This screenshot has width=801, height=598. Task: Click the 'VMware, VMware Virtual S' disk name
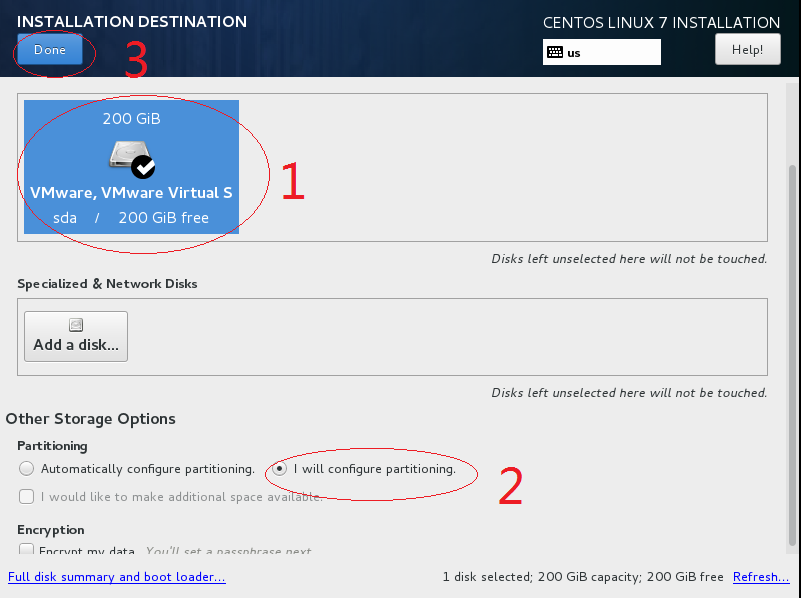click(x=131, y=193)
